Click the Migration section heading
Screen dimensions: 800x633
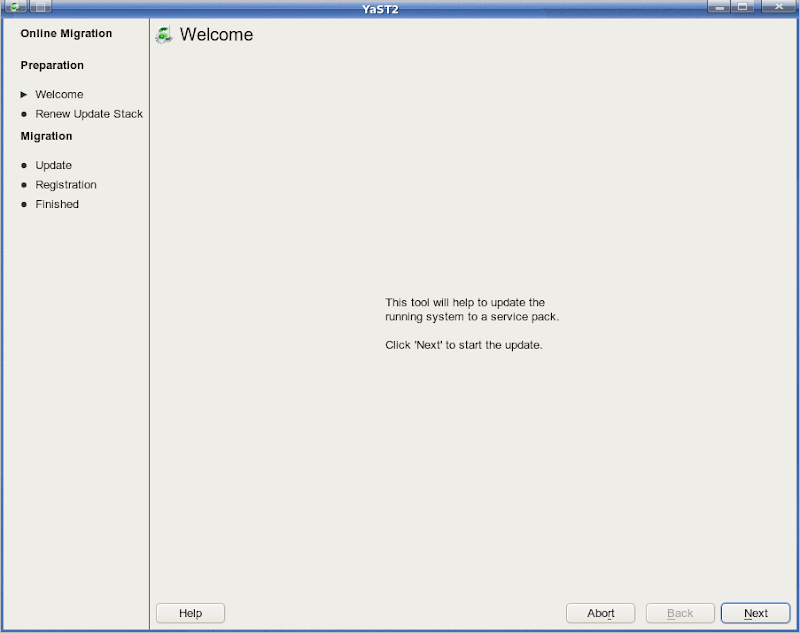click(46, 136)
